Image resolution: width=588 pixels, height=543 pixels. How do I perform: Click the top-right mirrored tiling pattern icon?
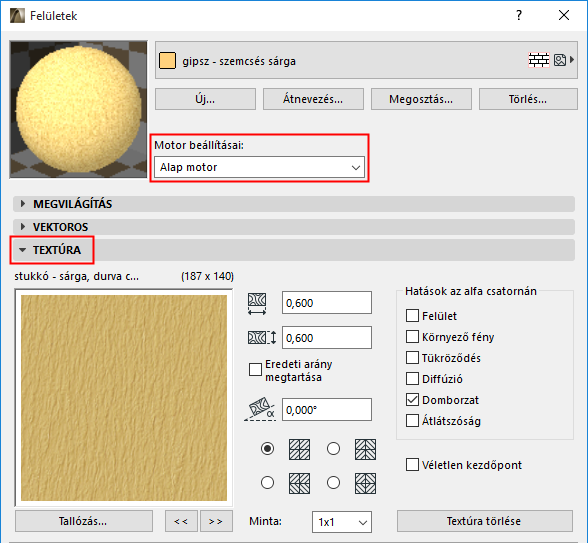365,449
